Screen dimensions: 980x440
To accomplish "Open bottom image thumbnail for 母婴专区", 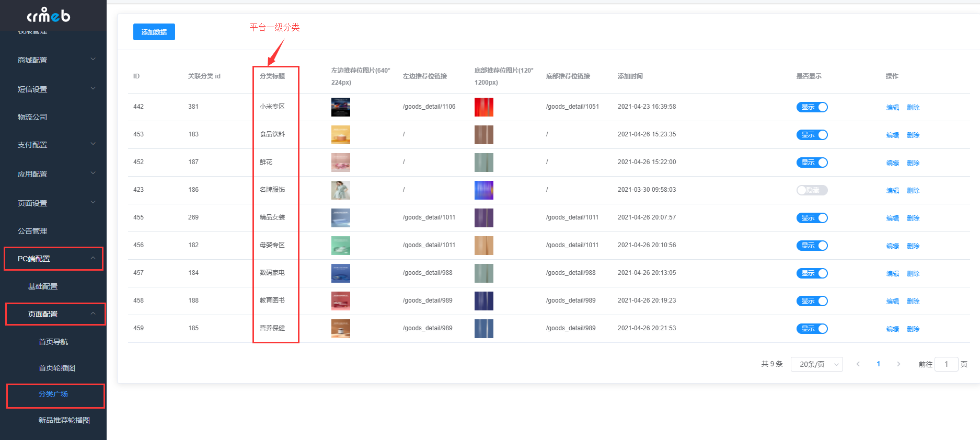I will pos(484,246).
